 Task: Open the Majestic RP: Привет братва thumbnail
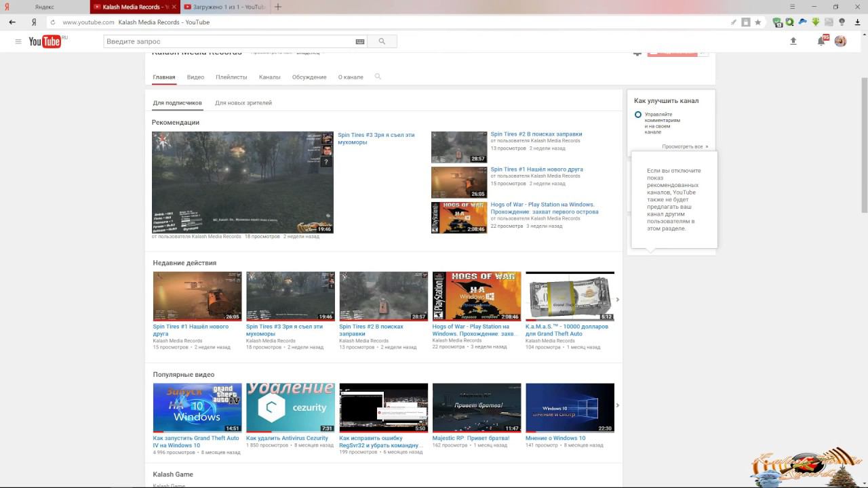coord(477,408)
